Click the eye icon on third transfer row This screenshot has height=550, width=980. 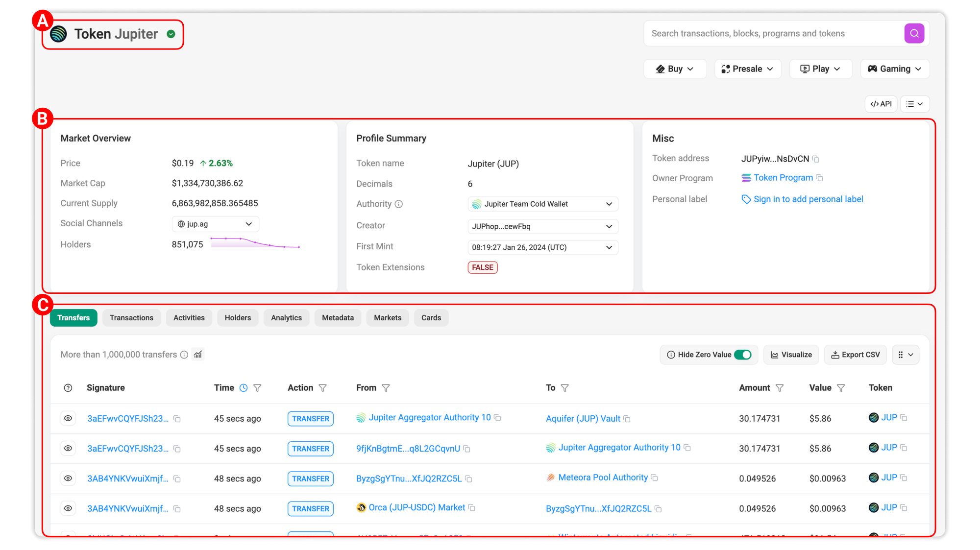[x=68, y=478]
